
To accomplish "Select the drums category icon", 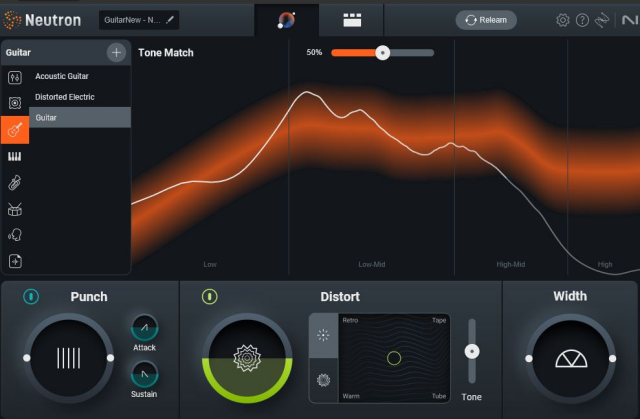I will (x=15, y=210).
